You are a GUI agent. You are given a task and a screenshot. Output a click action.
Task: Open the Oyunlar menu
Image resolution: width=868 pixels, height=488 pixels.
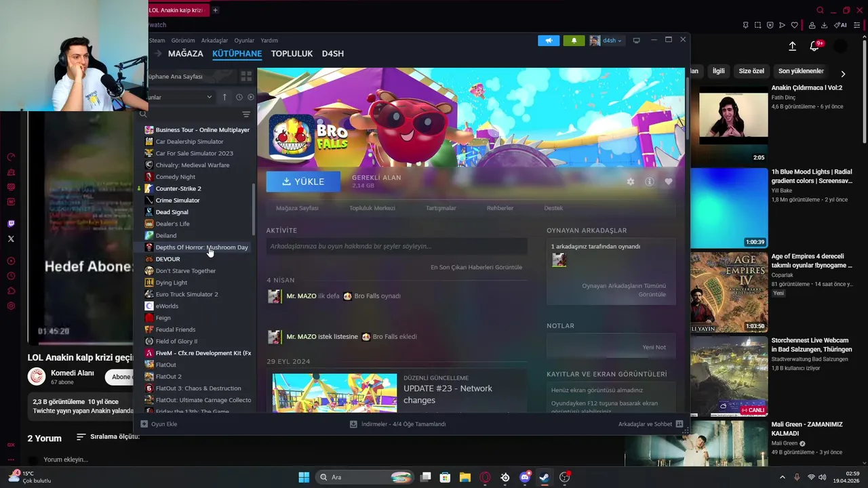[x=244, y=41]
